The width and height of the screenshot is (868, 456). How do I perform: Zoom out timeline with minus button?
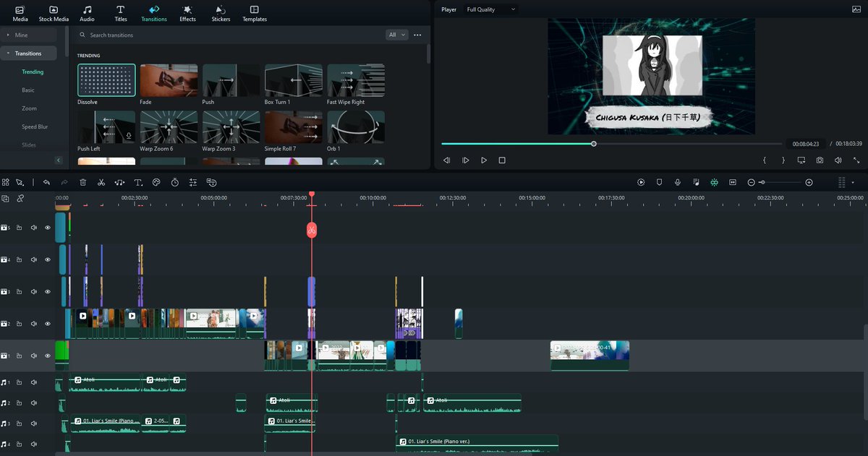click(x=752, y=182)
